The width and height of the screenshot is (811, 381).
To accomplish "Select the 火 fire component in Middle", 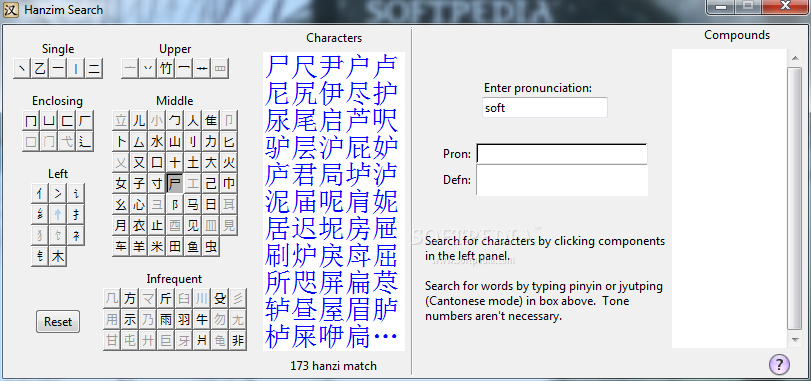I will (x=228, y=163).
